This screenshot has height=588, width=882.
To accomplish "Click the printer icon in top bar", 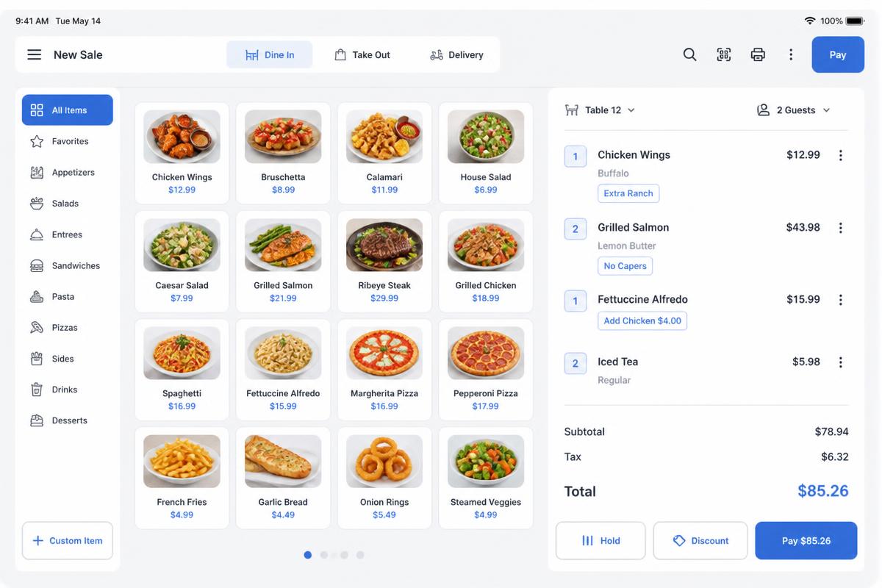I will (x=758, y=54).
